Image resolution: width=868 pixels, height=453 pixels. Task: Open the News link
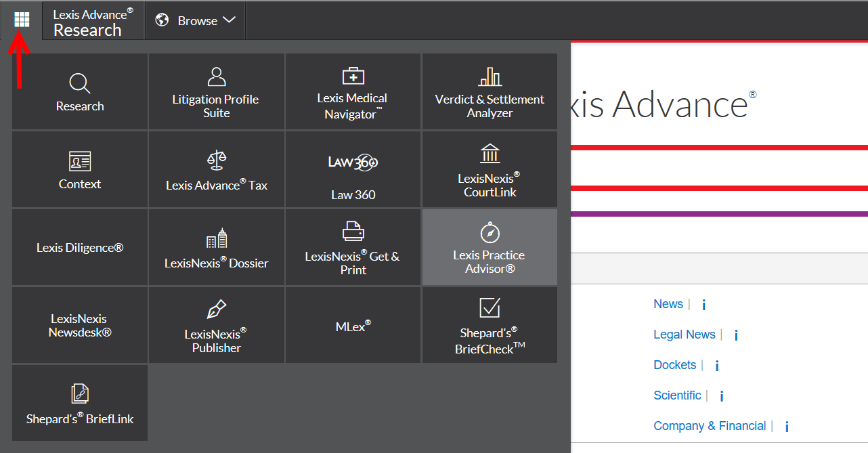(668, 304)
